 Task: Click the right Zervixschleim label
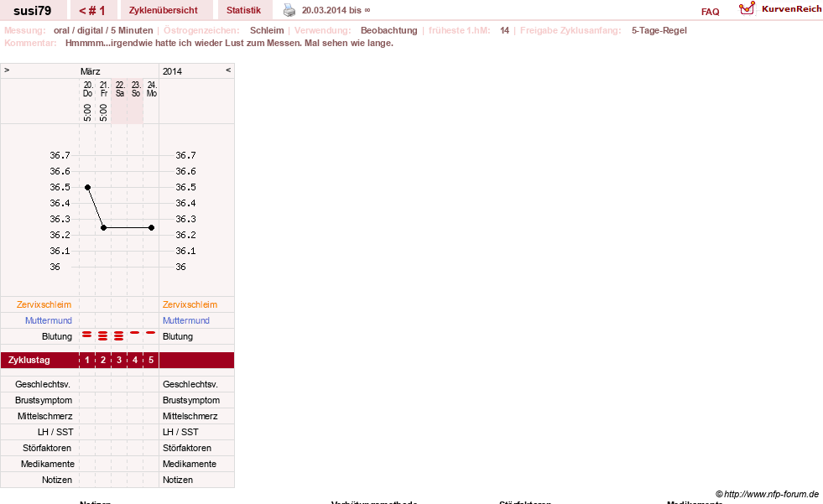pos(190,304)
